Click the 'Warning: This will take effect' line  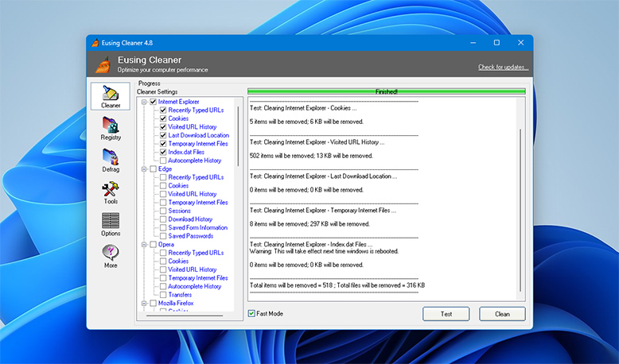(x=324, y=251)
